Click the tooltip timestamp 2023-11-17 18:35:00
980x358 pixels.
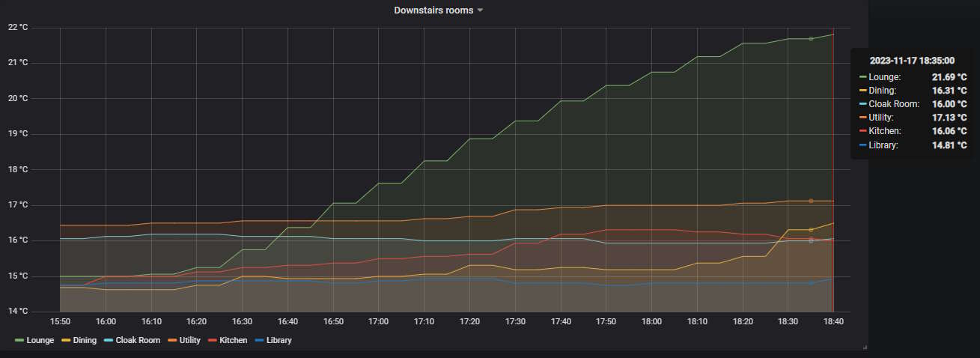pos(912,61)
